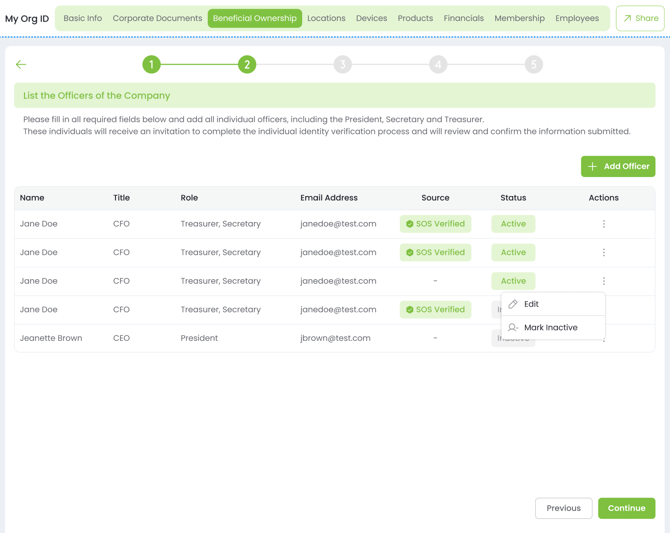The image size is (670, 533).
Task: Click the Role column header
Action: tap(189, 198)
